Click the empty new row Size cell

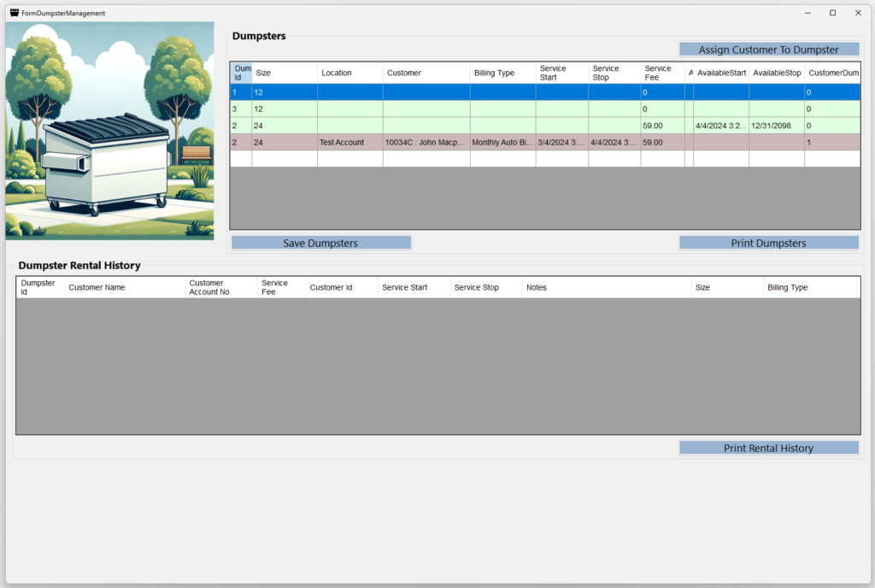pos(284,159)
